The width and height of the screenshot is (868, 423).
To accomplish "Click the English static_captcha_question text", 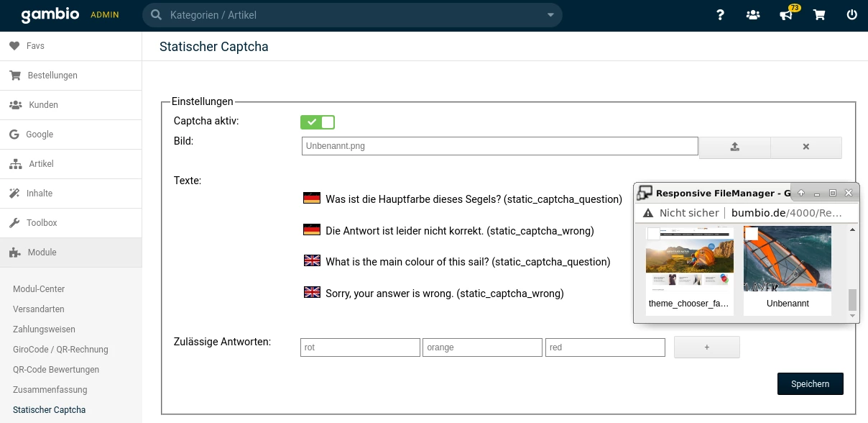I will [x=468, y=262].
